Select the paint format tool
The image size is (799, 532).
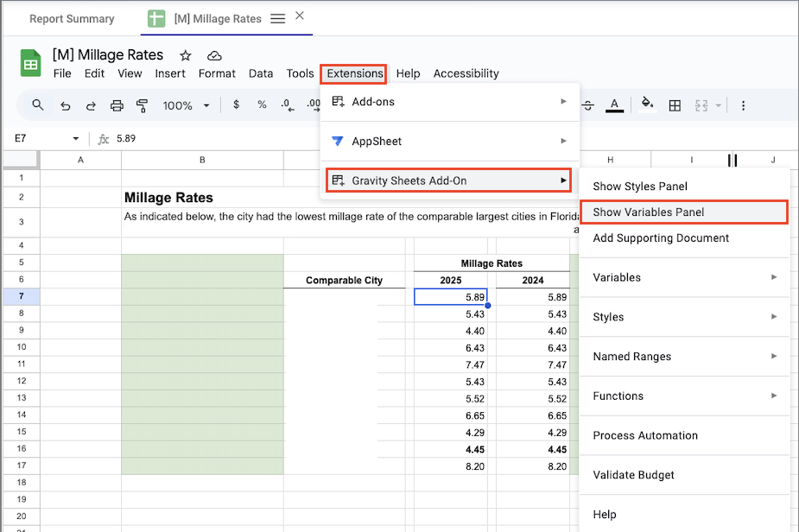[x=143, y=105]
